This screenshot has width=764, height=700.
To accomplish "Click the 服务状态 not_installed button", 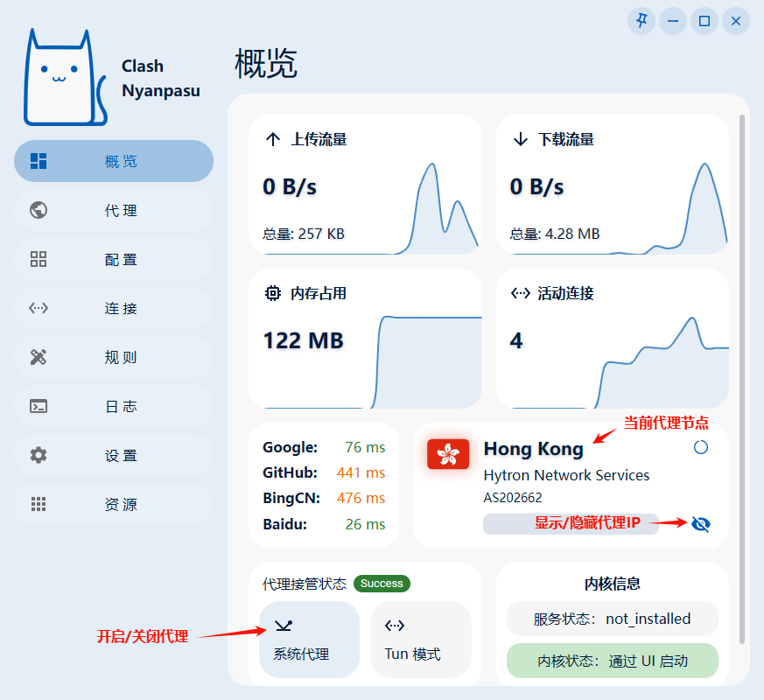I will tap(612, 619).
